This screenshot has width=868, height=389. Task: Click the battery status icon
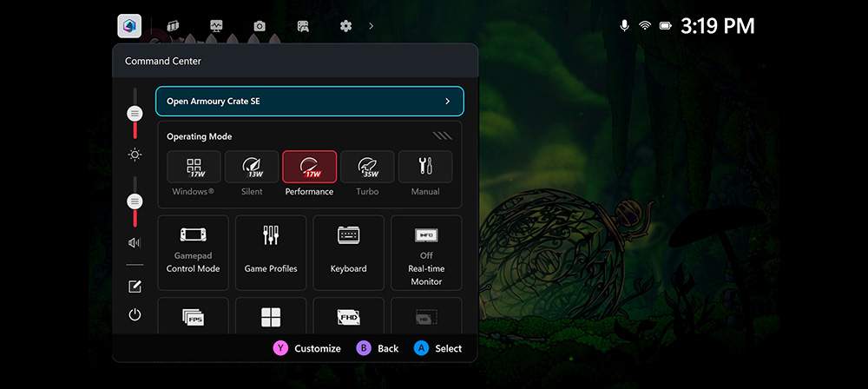(666, 26)
